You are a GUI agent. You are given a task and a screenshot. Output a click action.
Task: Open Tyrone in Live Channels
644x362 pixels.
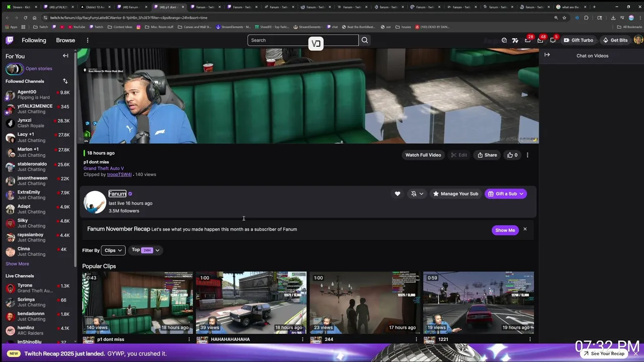(x=38, y=288)
